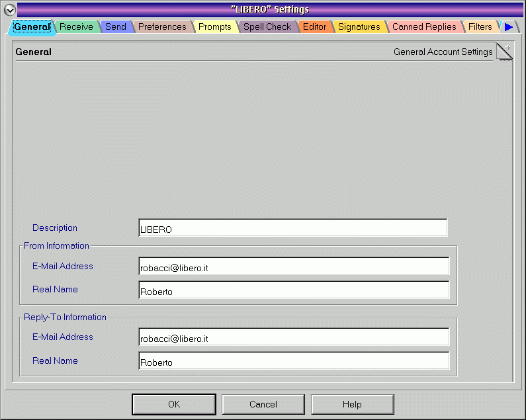
Task: Select the Prompts tab
Action: click(214, 27)
